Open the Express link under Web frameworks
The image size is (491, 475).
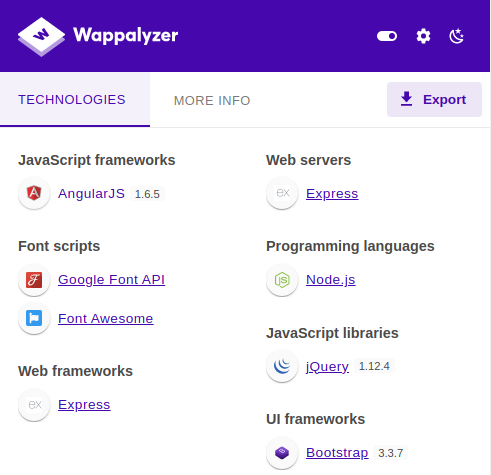tap(84, 405)
